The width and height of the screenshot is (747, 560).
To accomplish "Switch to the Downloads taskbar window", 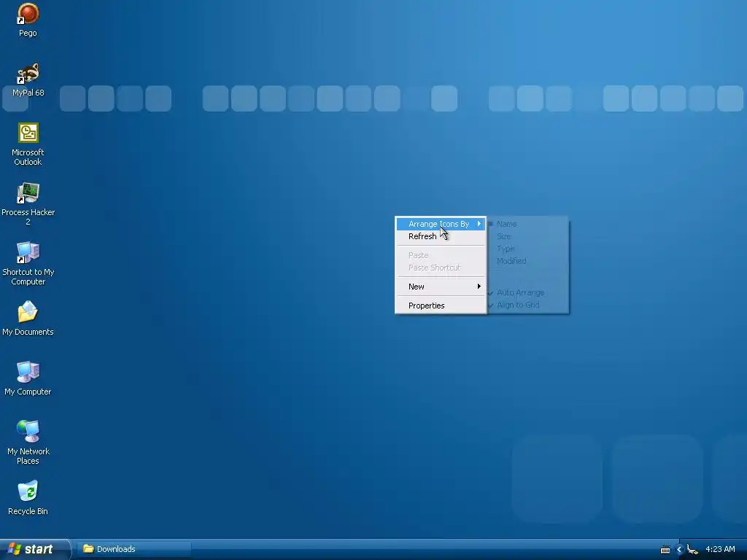I will pyautogui.click(x=134, y=549).
